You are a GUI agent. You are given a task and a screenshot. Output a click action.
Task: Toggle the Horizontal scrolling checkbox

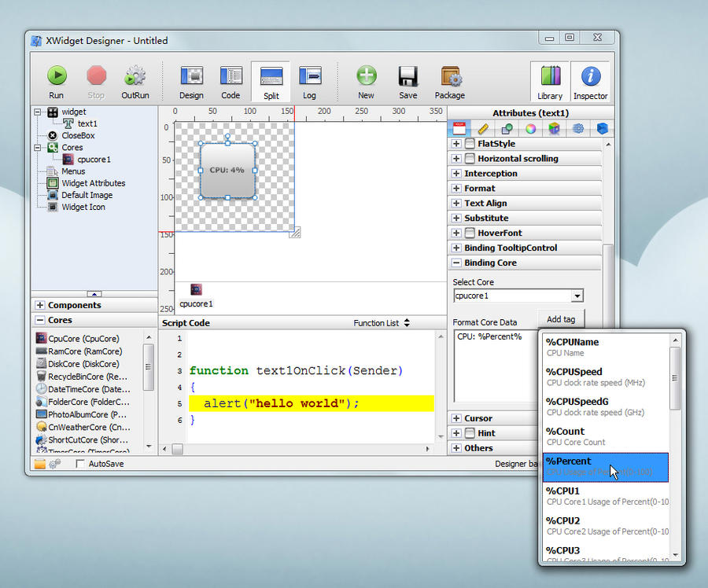click(x=470, y=159)
